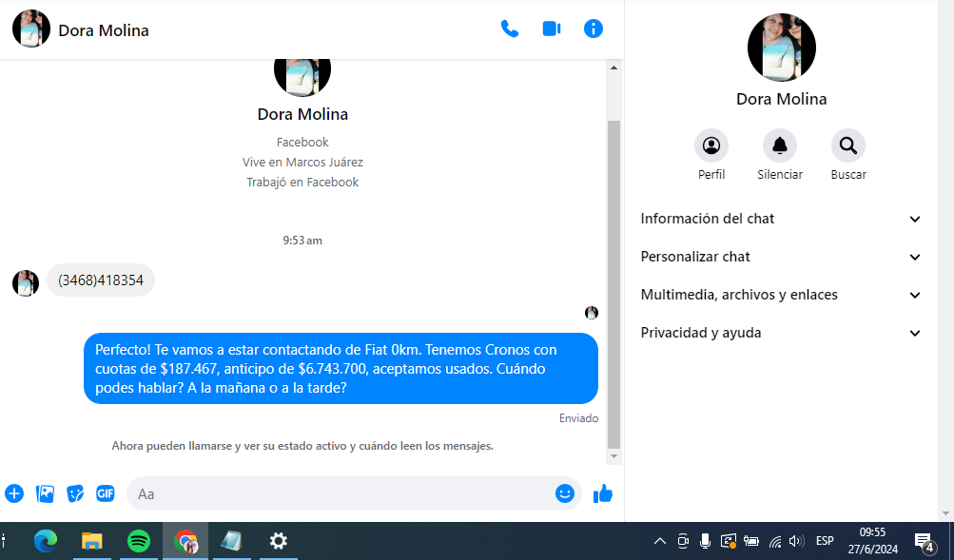954x560 pixels.
Task: Expand Personalizar chat section
Action: pos(781,257)
